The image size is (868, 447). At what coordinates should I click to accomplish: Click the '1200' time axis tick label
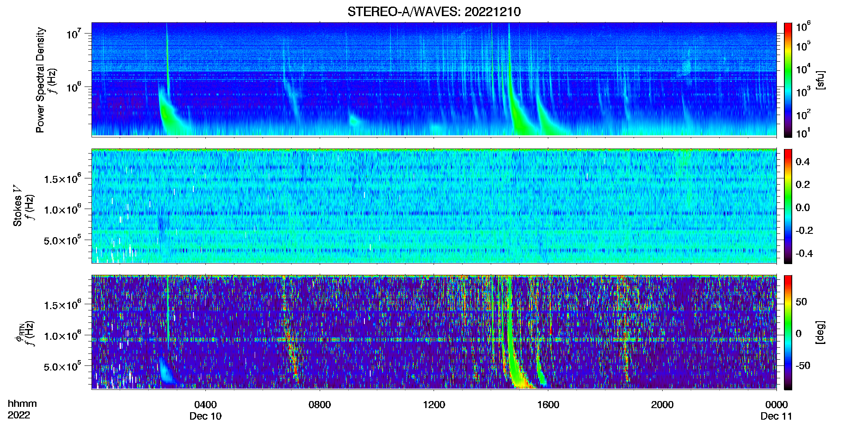[x=434, y=404]
